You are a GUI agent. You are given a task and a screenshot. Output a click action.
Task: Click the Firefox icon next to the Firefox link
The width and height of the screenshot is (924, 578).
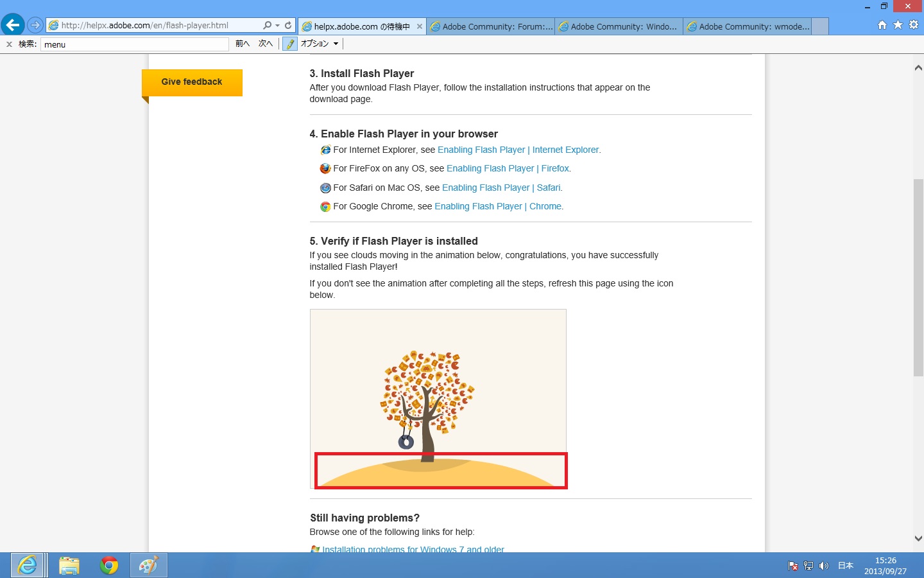[x=325, y=168]
